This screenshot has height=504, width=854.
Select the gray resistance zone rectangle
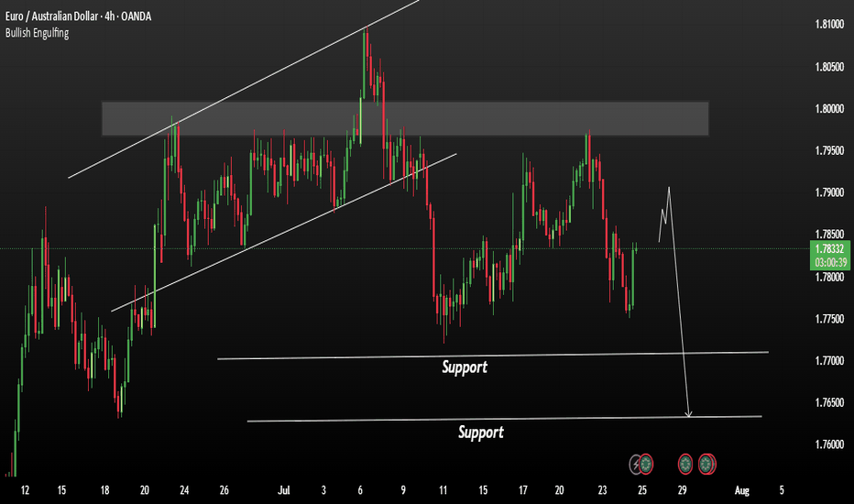[405, 118]
